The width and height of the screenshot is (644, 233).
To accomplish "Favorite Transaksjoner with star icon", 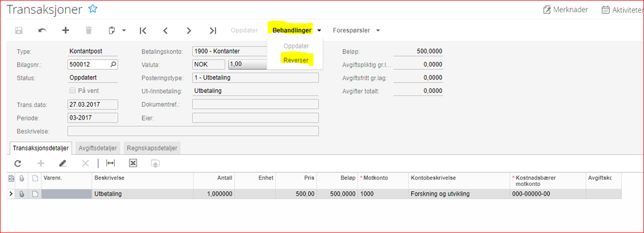I will 93,9.
